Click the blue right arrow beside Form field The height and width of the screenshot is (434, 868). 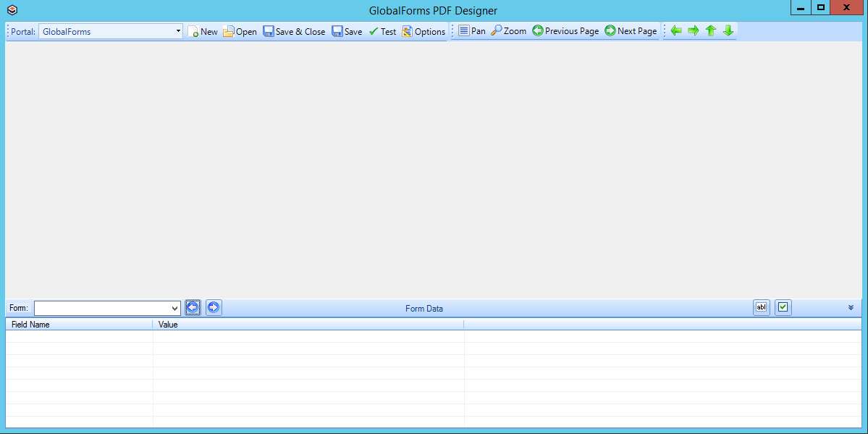tap(214, 307)
